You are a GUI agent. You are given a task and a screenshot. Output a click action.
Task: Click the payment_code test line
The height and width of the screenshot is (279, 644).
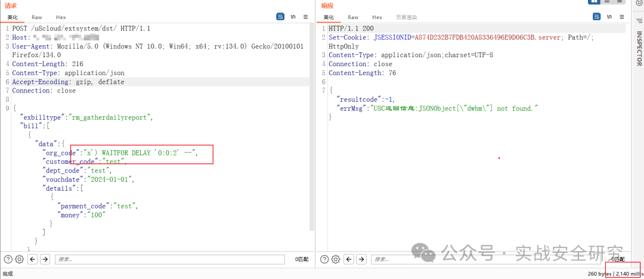[x=98, y=206]
